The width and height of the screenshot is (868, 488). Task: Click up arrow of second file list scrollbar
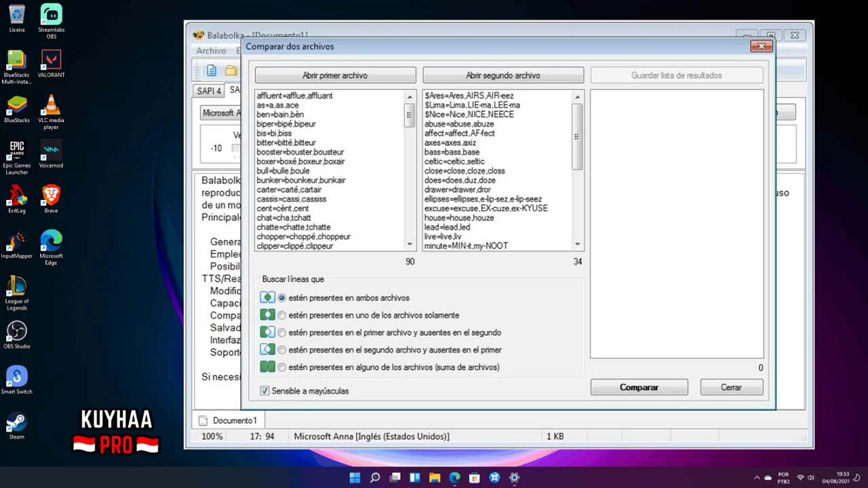tap(578, 96)
